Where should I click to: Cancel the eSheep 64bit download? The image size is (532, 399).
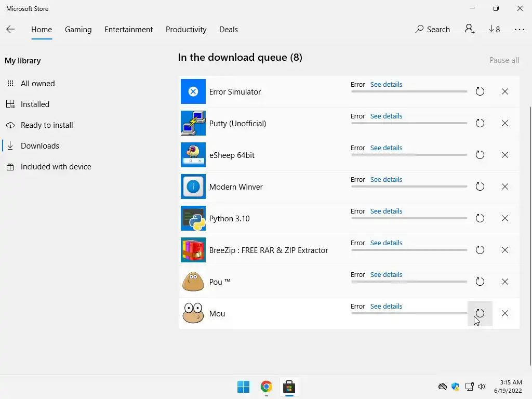(505, 155)
